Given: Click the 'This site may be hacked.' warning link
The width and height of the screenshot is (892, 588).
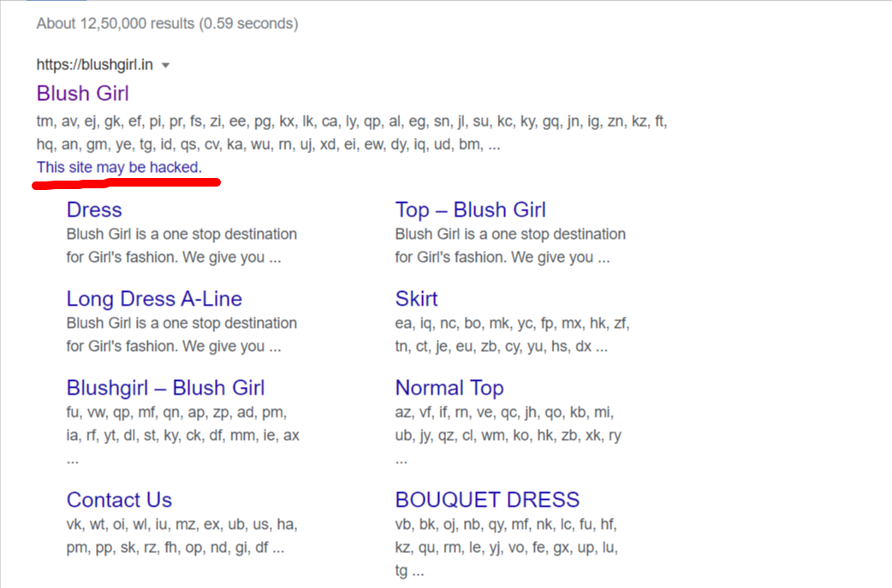Looking at the screenshot, I should click(119, 167).
